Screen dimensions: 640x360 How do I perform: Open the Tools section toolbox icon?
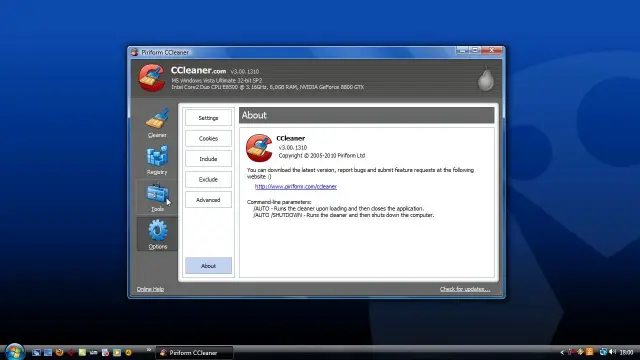tap(157, 193)
